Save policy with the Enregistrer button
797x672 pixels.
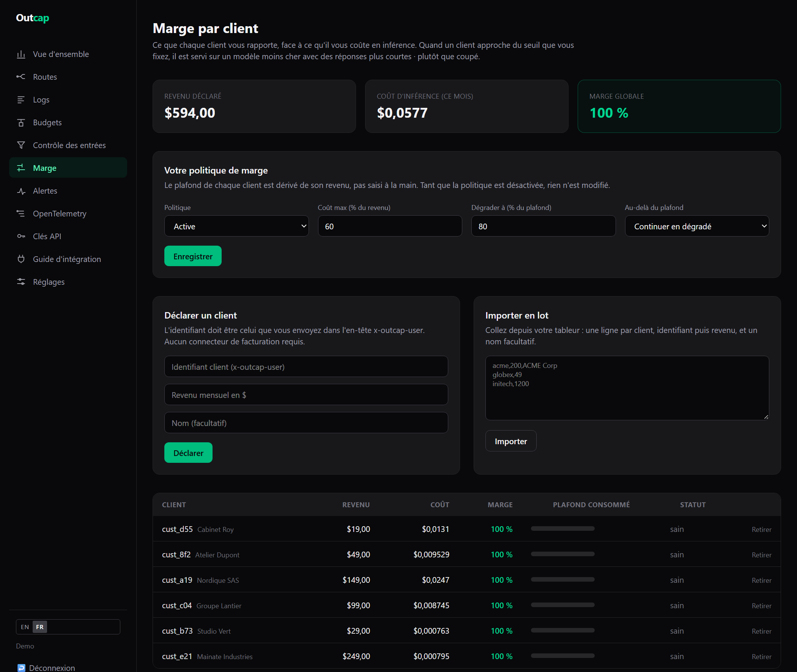193,256
